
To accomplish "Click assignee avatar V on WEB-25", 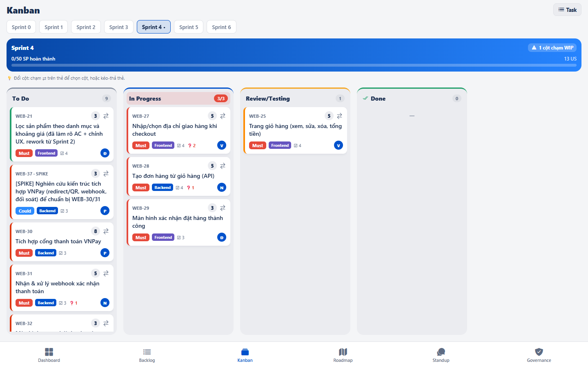I will pos(339,146).
